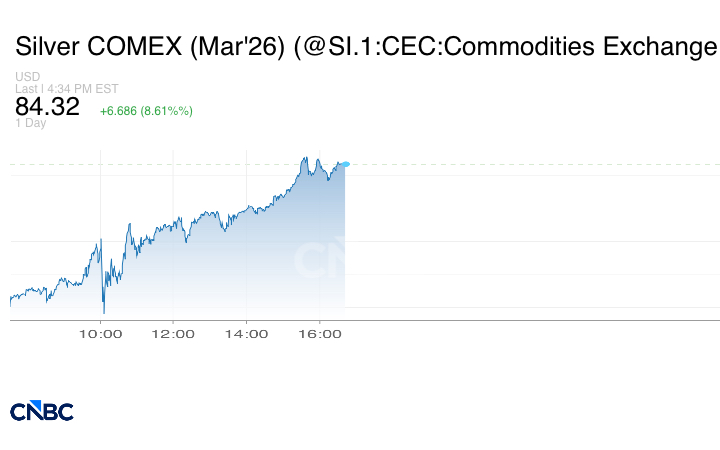
Task: Click the highest peak of the price line
Action: [x=303, y=158]
